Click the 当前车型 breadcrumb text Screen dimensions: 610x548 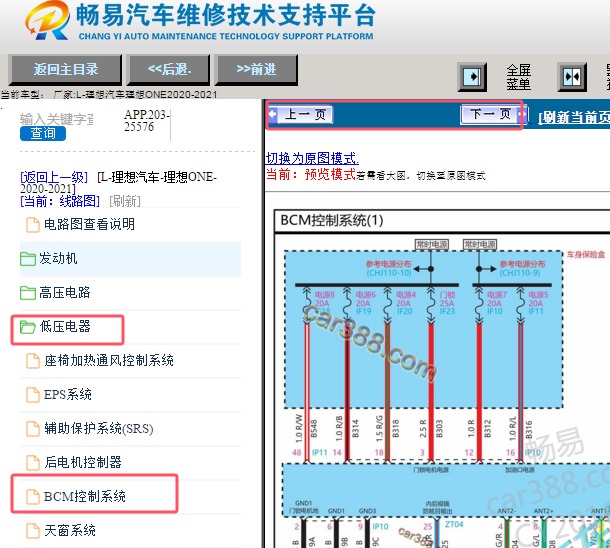point(109,94)
